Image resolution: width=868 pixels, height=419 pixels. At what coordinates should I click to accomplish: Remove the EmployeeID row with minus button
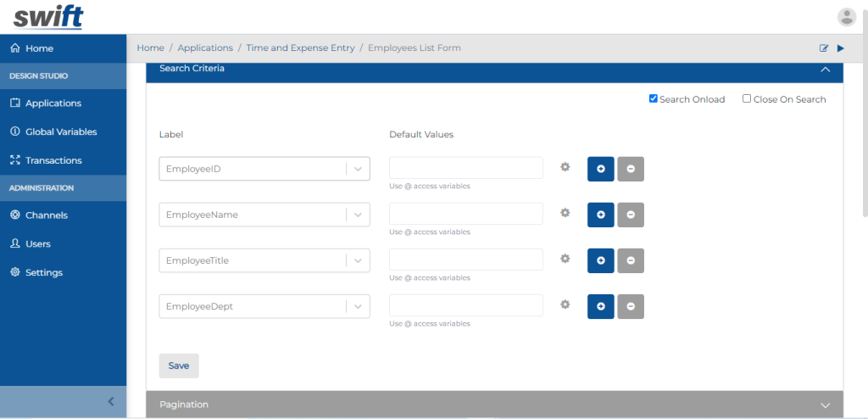click(x=631, y=169)
